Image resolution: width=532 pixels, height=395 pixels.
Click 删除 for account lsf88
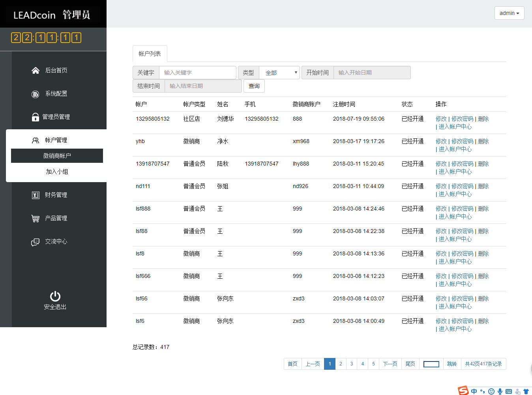coord(483,231)
